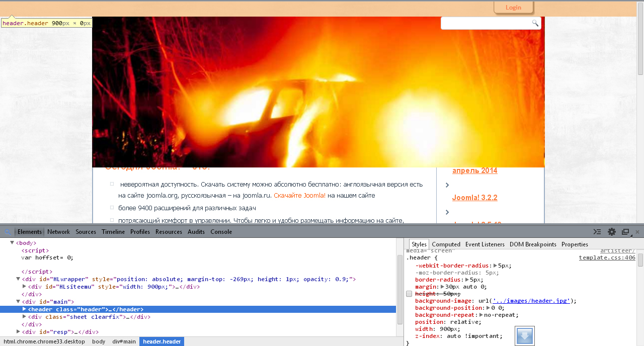
Task: Select div#main in the breadcrumb bar
Action: (124, 341)
